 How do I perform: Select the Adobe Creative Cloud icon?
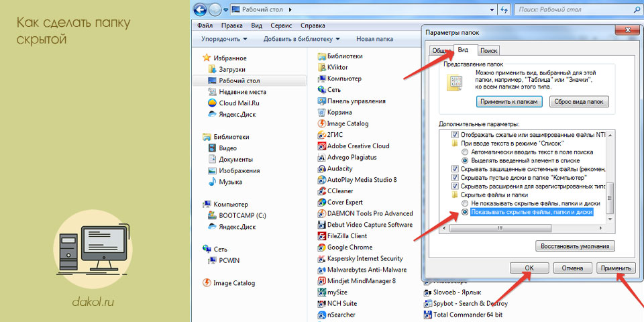tap(321, 146)
